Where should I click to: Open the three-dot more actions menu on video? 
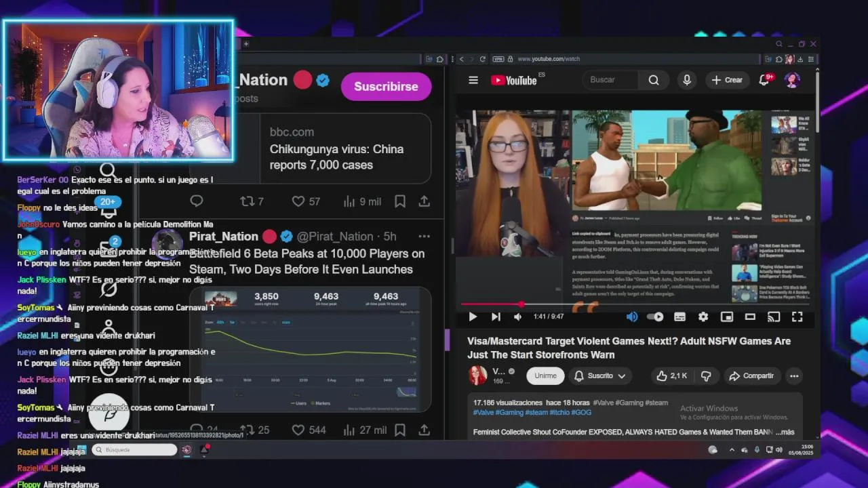tap(794, 375)
